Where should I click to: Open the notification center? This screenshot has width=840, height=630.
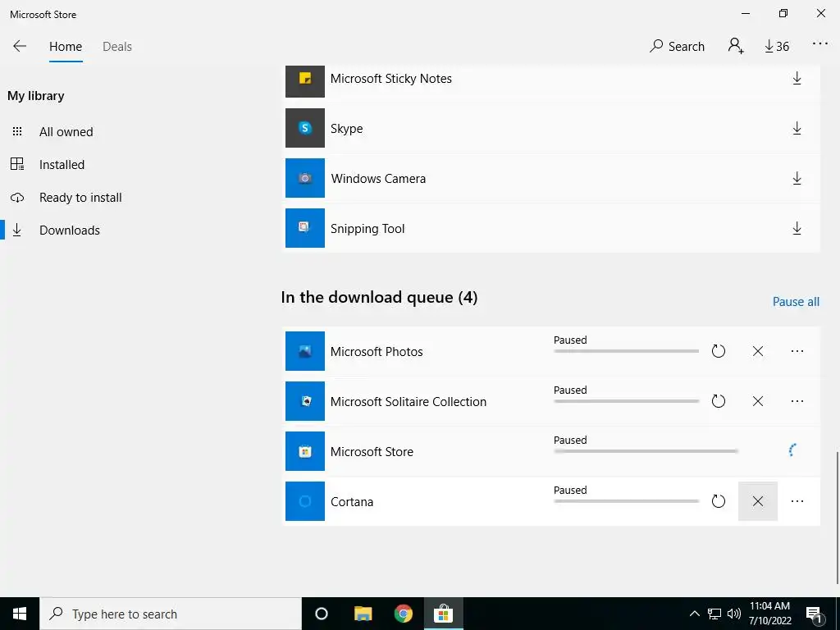point(814,614)
